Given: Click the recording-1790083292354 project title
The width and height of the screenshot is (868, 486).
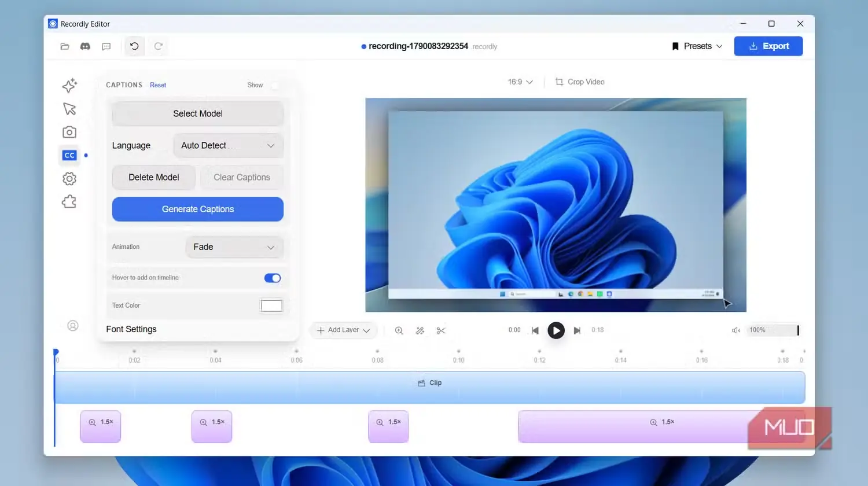Looking at the screenshot, I should (x=418, y=46).
